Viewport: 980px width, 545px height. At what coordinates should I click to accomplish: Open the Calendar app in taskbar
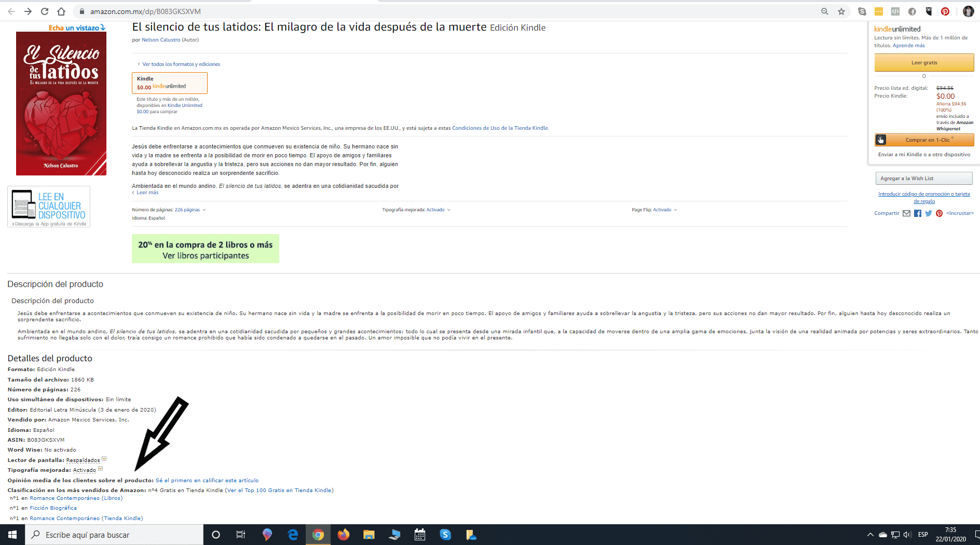coord(420,535)
